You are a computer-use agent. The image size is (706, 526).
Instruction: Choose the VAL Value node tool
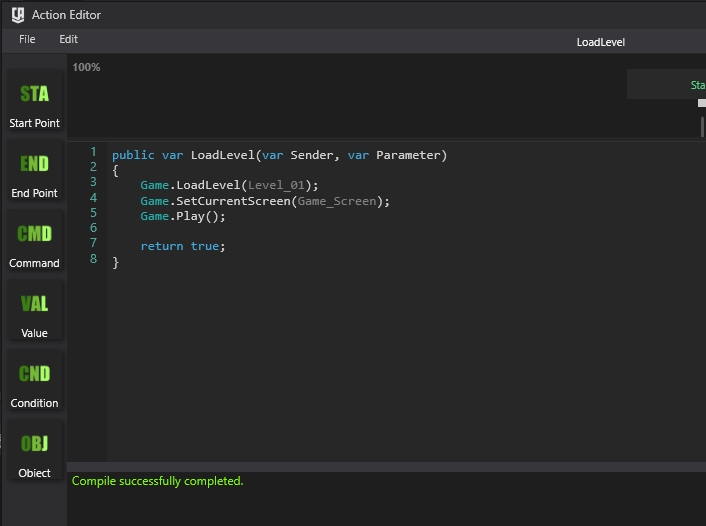pos(34,314)
